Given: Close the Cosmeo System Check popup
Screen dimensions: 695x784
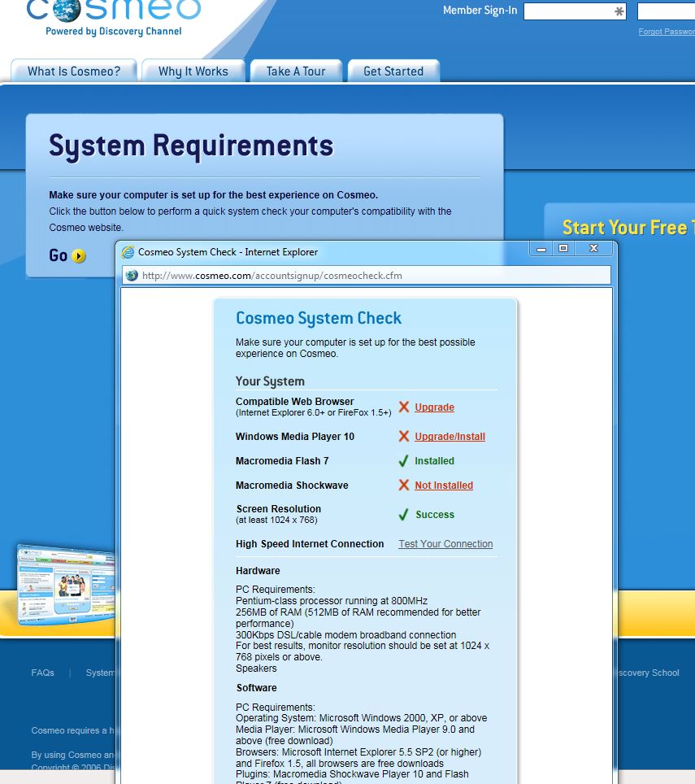Looking at the screenshot, I should point(593,249).
